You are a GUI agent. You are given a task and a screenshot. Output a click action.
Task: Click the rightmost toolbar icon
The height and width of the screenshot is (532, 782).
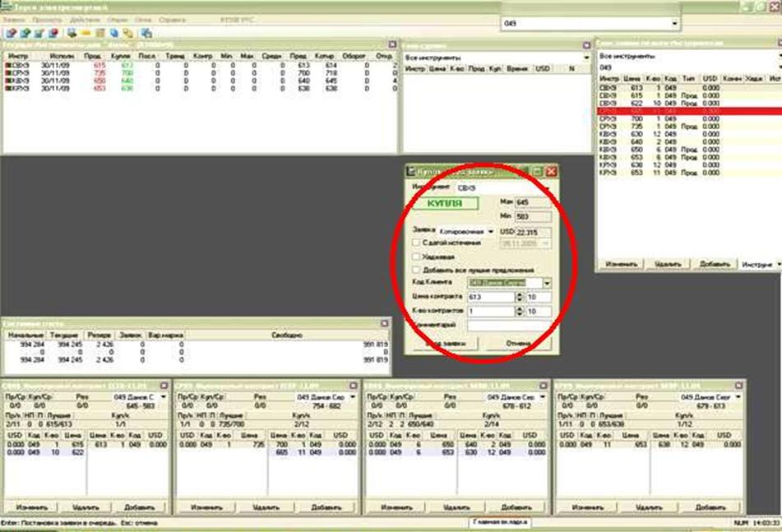[x=146, y=32]
